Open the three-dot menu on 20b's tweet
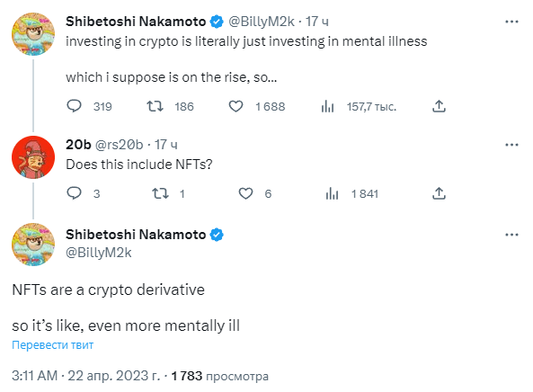Image resolution: width=533 pixels, height=392 pixels. tap(511, 145)
